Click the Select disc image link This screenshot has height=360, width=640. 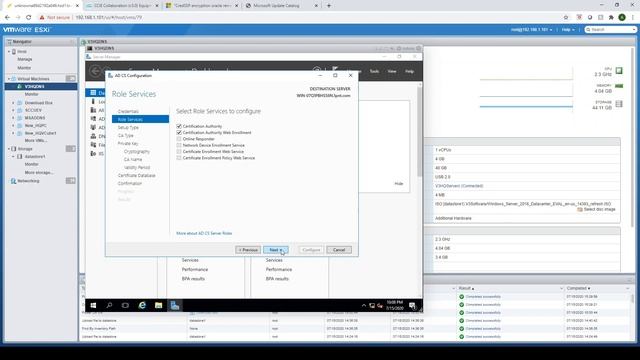coord(599,209)
